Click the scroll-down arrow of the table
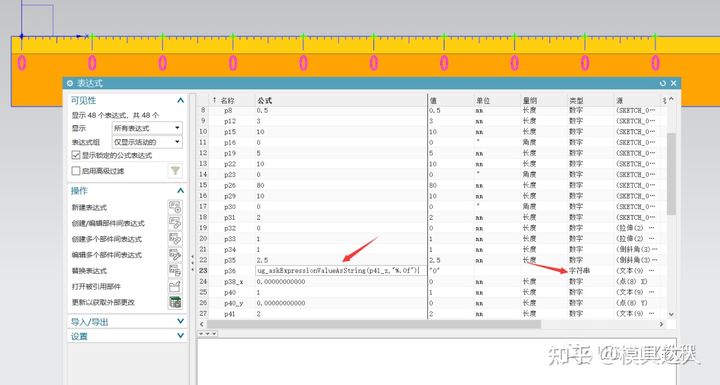The image size is (720, 385). 671,314
